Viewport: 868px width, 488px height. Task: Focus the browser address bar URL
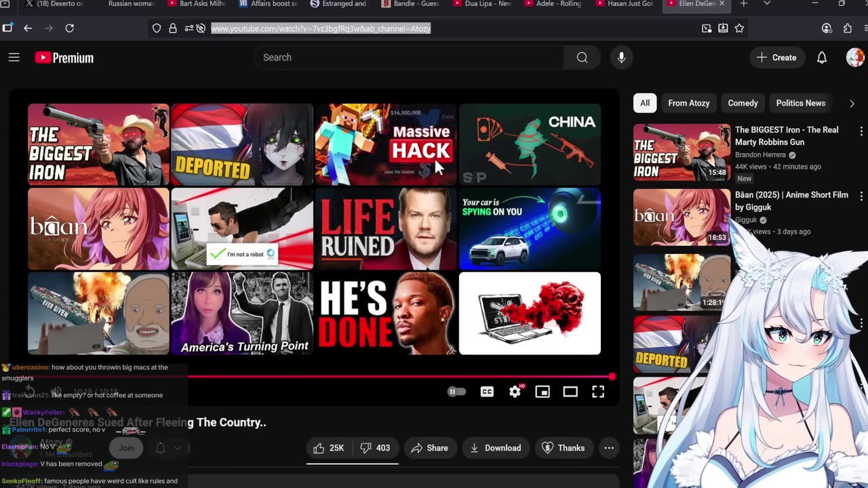click(x=321, y=28)
